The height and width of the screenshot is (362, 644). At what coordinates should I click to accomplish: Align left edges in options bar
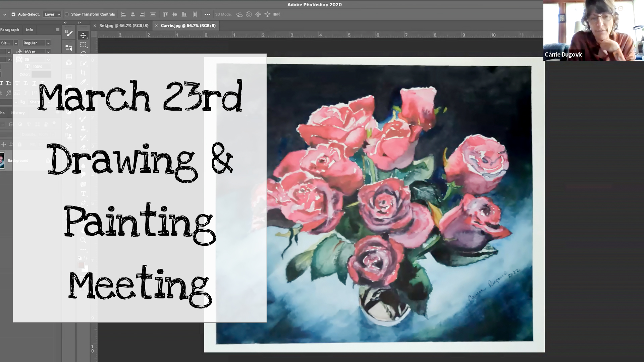tap(123, 14)
